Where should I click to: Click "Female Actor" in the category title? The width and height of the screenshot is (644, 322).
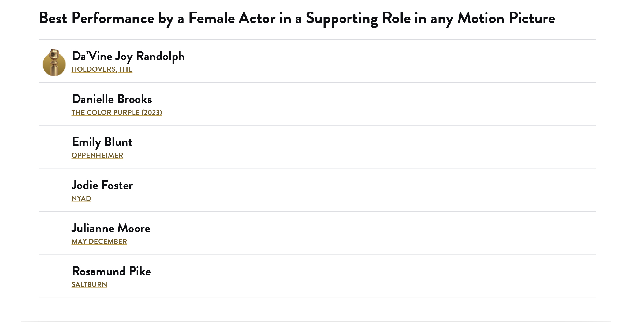pos(232,18)
